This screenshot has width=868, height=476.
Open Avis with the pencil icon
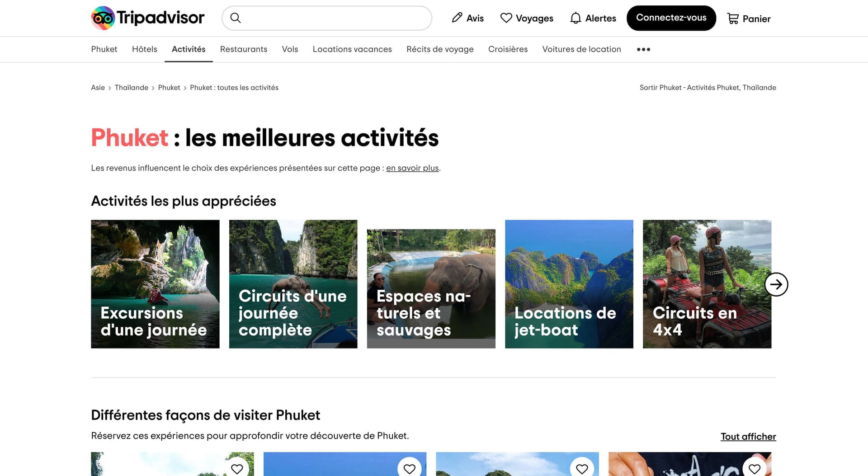467,18
